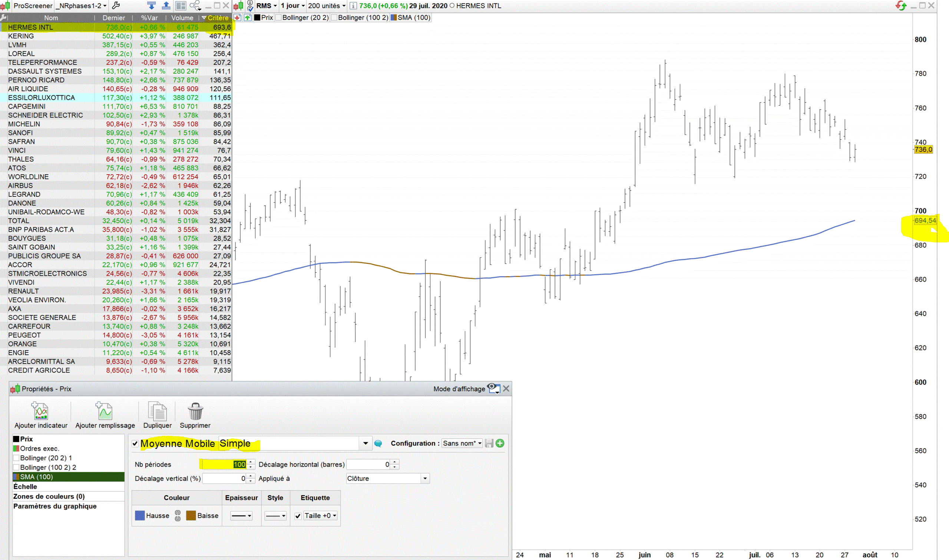949x560 pixels.
Task: Click the blue Hausse color swatch
Action: tap(140, 516)
